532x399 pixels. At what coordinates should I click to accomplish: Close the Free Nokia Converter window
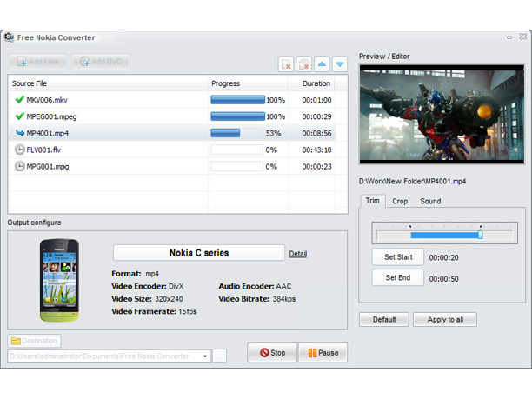click(x=522, y=37)
